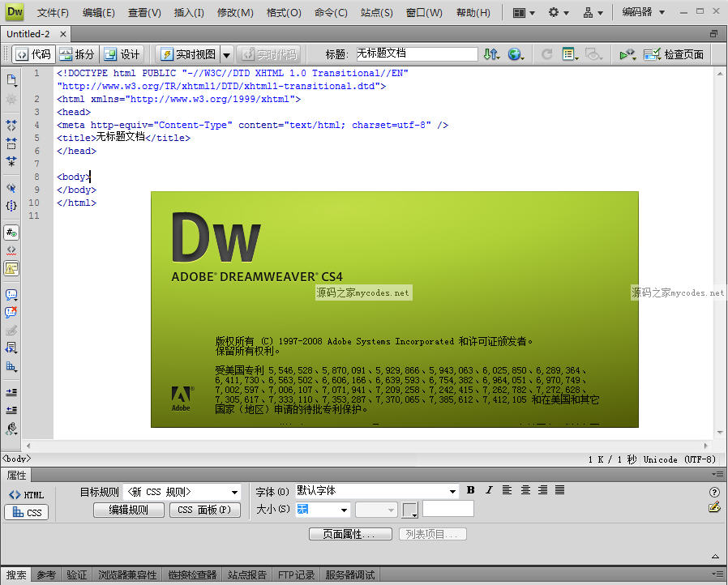
Task: Click Remove Comment icon
Action: (11, 312)
